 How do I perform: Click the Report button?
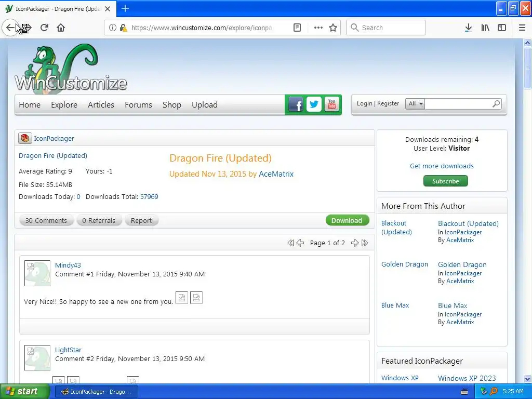point(141,220)
